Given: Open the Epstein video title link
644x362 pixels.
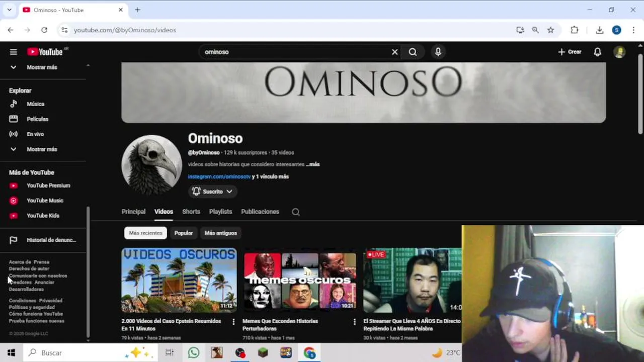Looking at the screenshot, I should [171, 325].
